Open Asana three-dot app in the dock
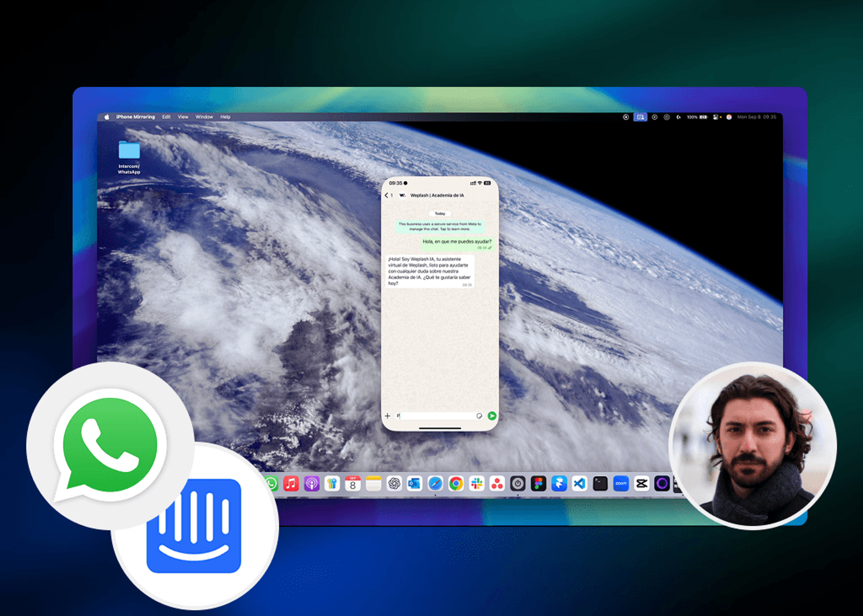 click(x=497, y=484)
